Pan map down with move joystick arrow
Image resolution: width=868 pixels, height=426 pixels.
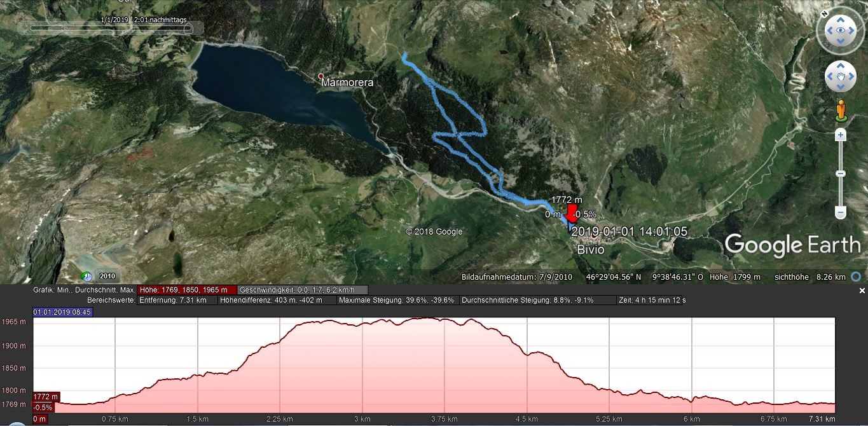841,88
